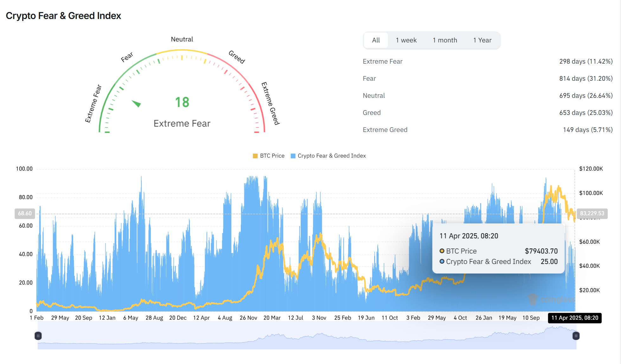Screen dimensions: 621x364
Task: Click the gauge needle pointer arrow
Action: pos(136,104)
